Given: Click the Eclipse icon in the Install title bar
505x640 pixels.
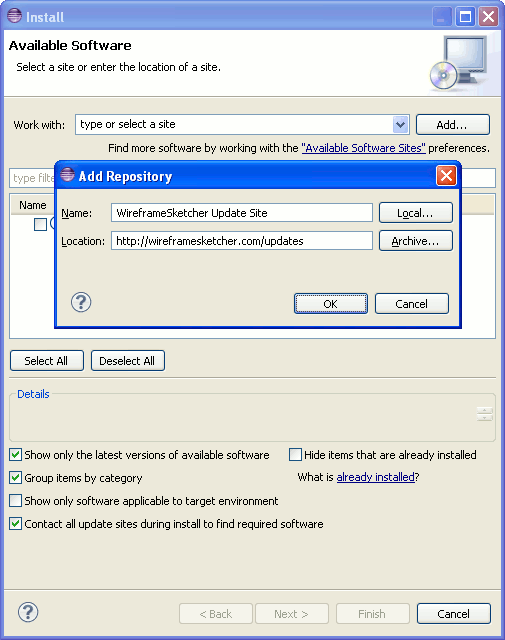Looking at the screenshot, I should pyautogui.click(x=15, y=16).
